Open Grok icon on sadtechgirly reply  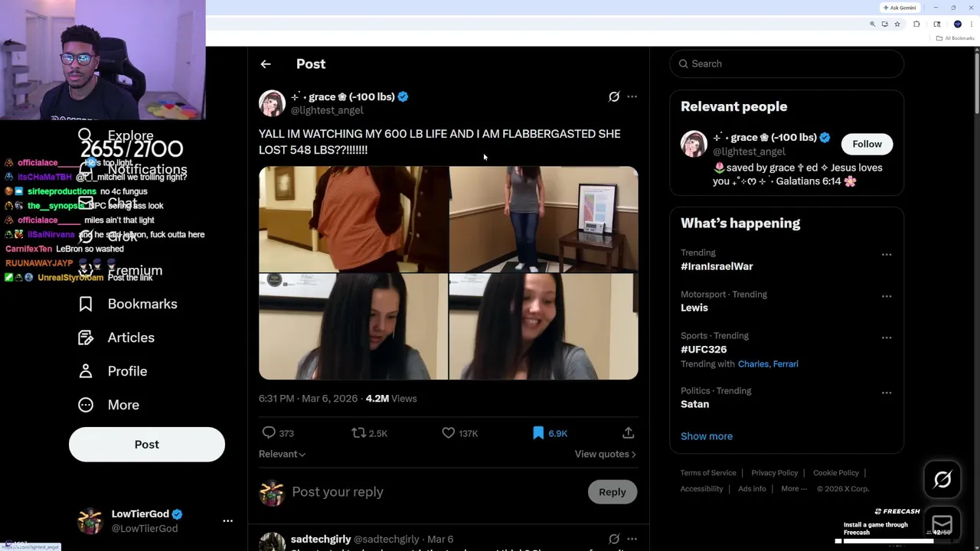coord(614,539)
